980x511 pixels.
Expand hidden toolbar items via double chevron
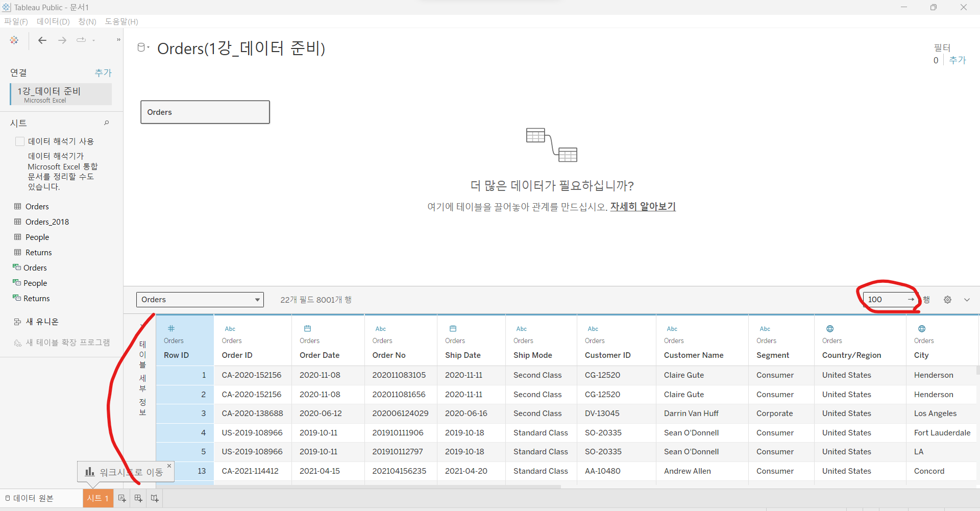pyautogui.click(x=118, y=40)
